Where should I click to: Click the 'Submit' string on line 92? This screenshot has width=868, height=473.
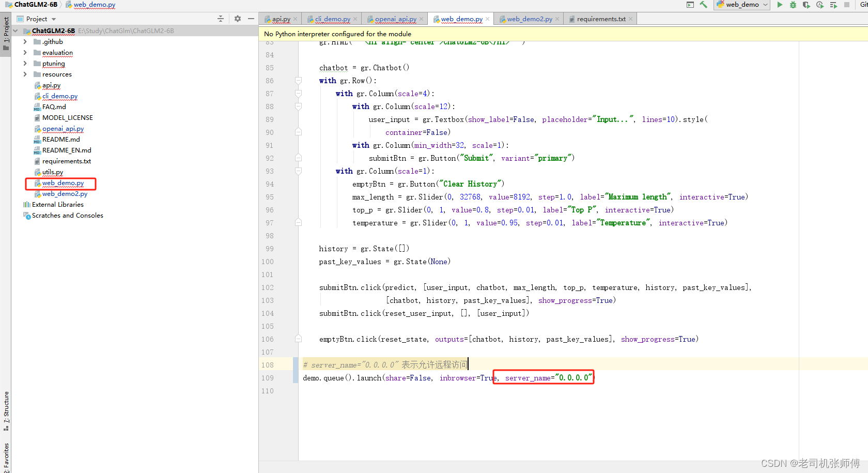point(476,158)
